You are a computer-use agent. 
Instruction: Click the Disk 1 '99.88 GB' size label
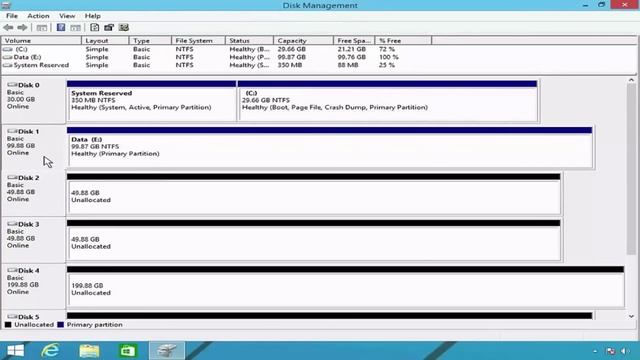tap(21, 146)
